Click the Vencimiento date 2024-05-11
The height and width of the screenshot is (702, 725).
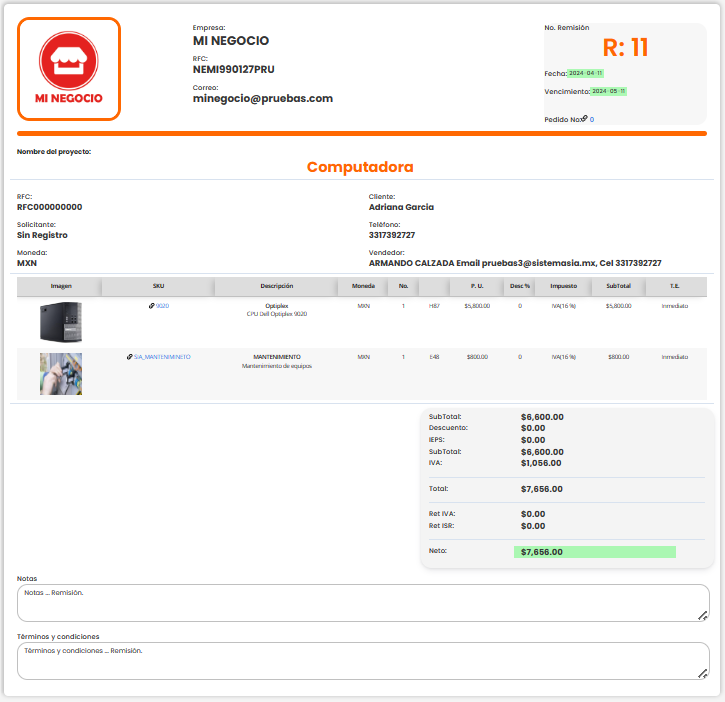(x=608, y=91)
